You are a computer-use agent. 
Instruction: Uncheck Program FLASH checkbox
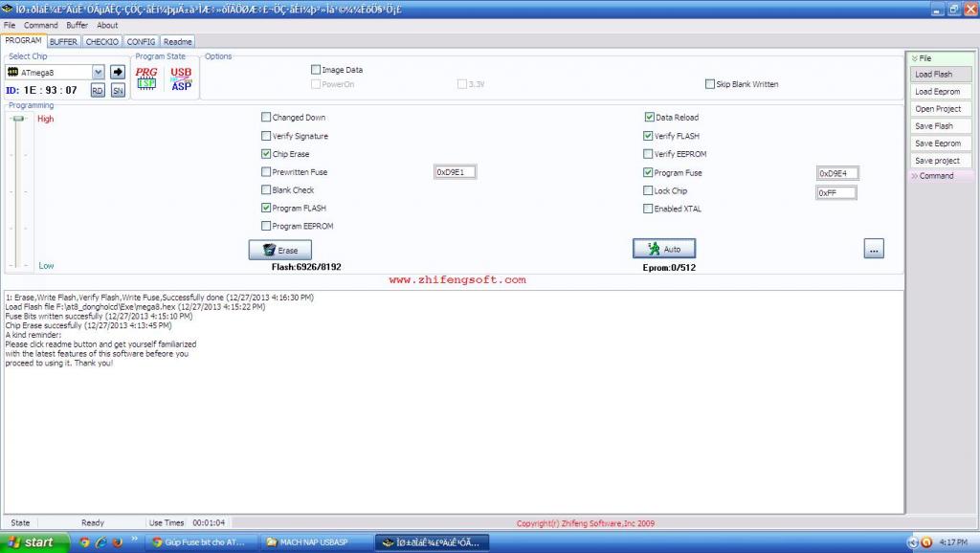266,208
